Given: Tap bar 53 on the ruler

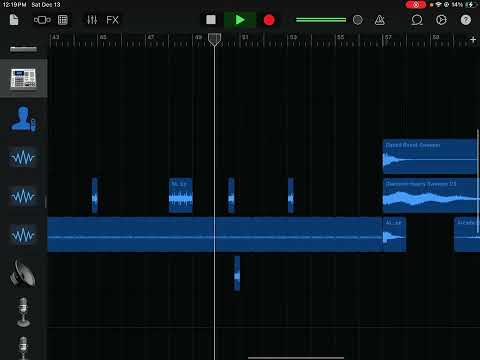Looking at the screenshot, I should click(x=293, y=37).
